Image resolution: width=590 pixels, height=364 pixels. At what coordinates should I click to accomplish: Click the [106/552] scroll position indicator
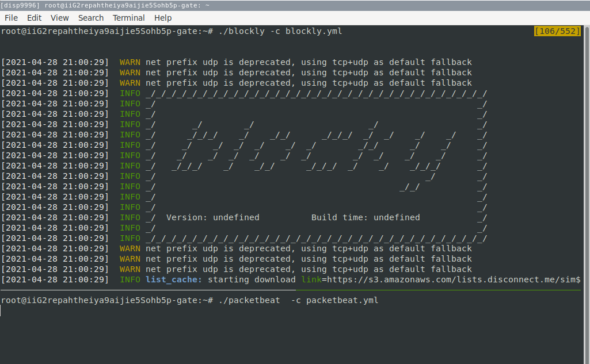(557, 31)
